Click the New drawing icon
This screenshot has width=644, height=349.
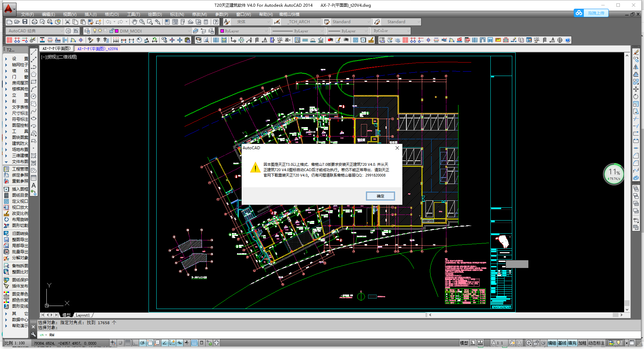(9, 22)
